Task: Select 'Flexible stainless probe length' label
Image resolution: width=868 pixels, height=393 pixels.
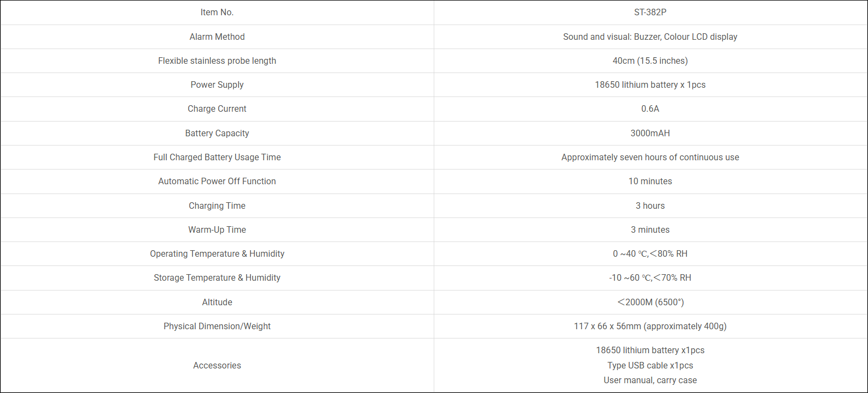Action: (x=217, y=61)
